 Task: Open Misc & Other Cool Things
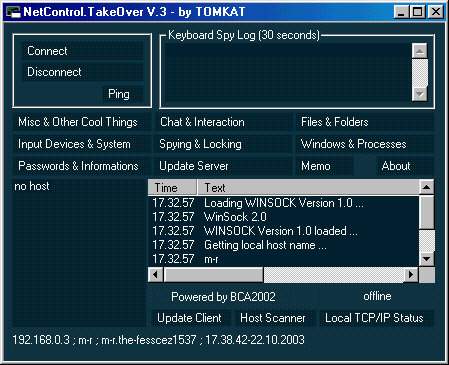click(82, 122)
